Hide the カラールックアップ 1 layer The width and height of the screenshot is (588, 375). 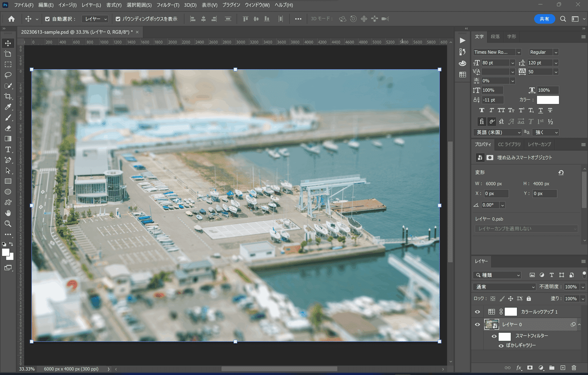(478, 312)
